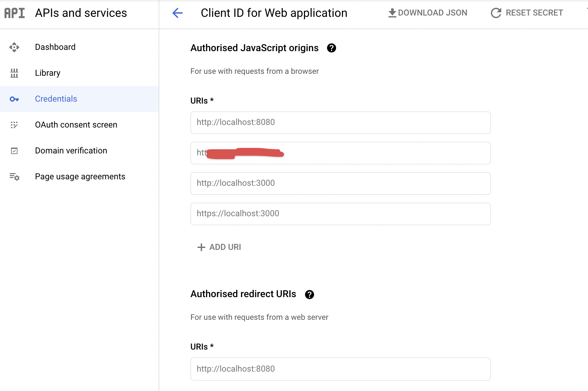Open Page usage agreements
Image resolution: width=588 pixels, height=391 pixels.
click(80, 177)
